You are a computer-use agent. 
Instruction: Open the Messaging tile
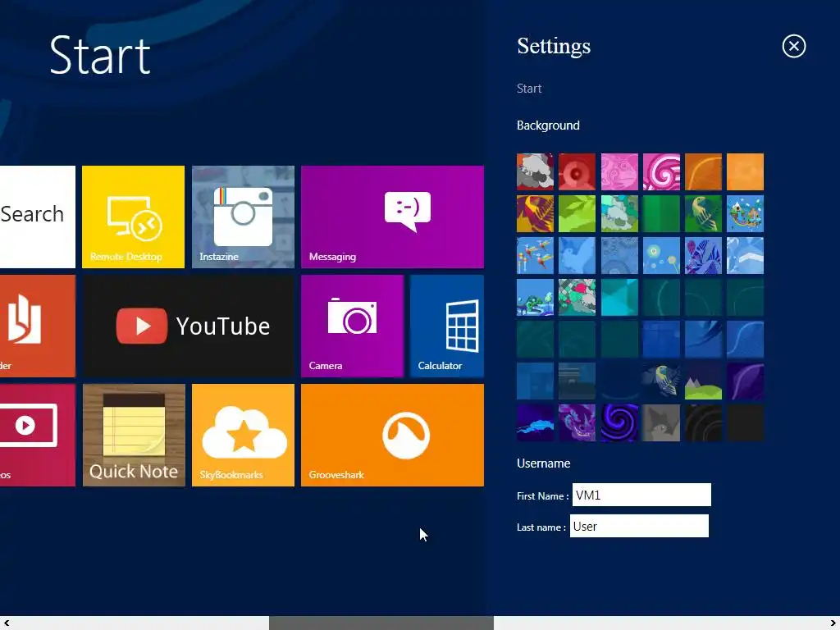coord(392,217)
